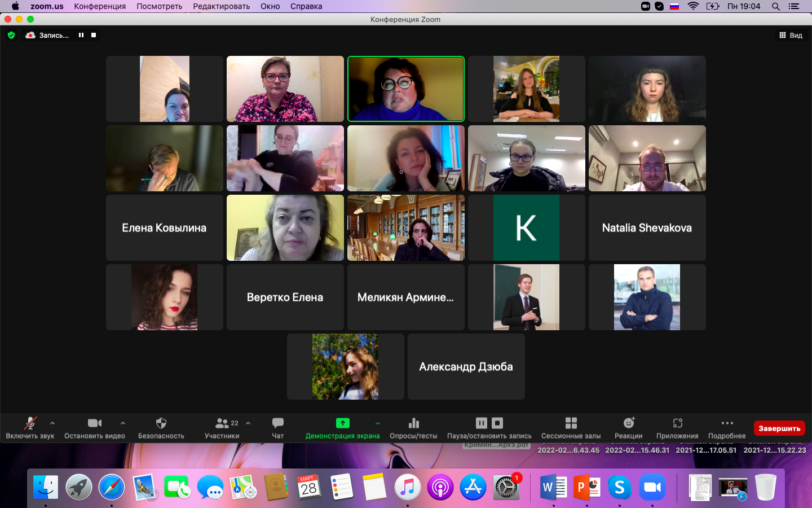Click the red Завершить button
812x508 pixels.
point(779,428)
